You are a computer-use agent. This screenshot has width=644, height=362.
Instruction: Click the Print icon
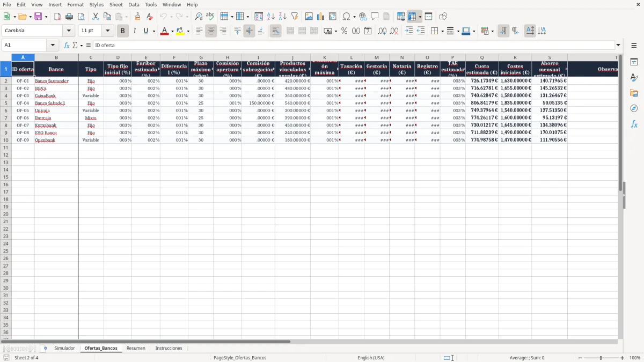[69, 17]
